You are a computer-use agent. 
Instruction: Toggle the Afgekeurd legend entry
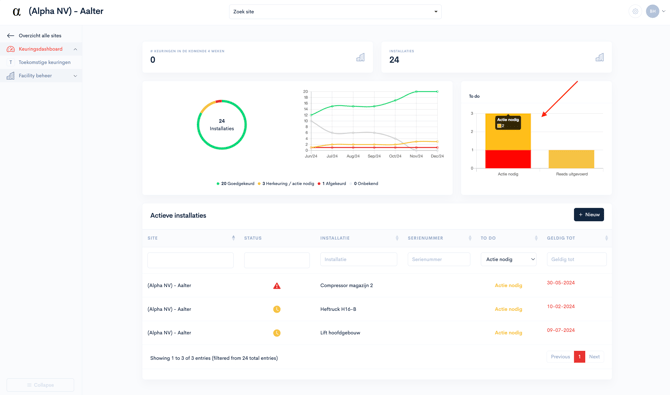click(x=332, y=184)
